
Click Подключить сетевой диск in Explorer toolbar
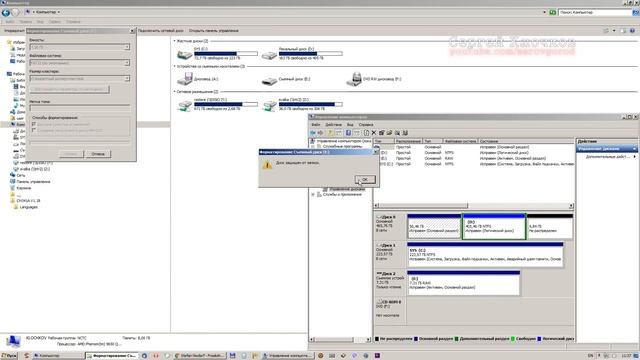tap(160, 31)
